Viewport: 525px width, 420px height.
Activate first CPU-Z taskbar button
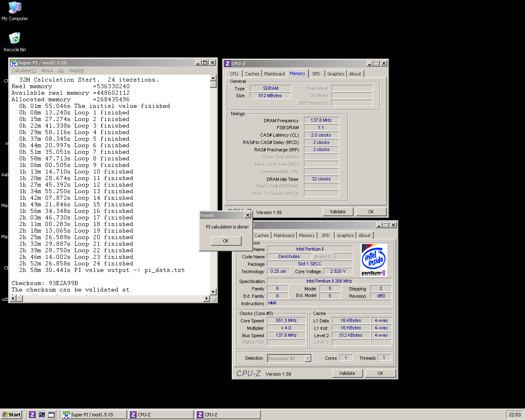coord(161,415)
